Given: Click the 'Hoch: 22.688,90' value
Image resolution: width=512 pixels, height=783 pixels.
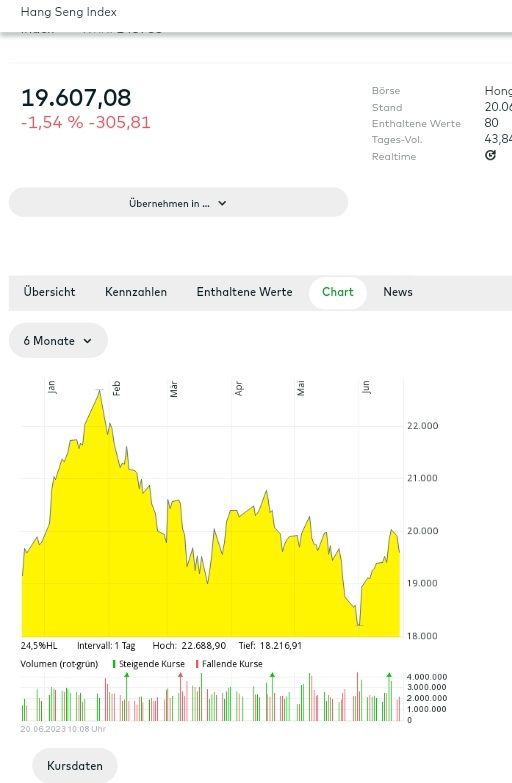Looking at the screenshot, I should (189, 646).
